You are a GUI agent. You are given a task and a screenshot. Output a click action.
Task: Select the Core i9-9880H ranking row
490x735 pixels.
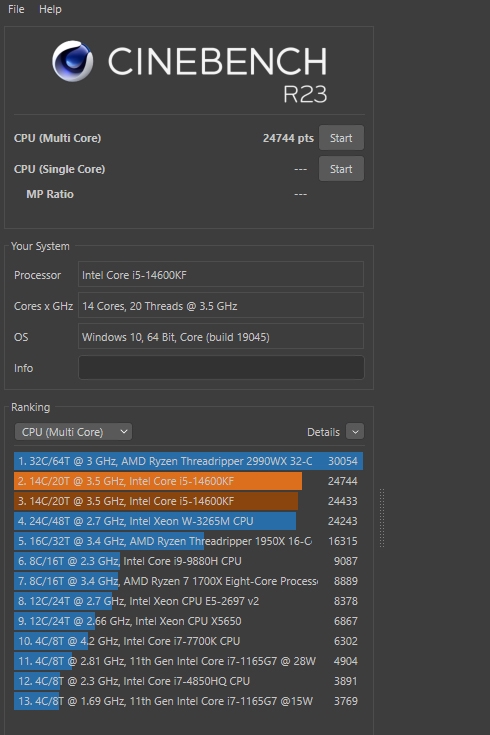click(x=188, y=561)
